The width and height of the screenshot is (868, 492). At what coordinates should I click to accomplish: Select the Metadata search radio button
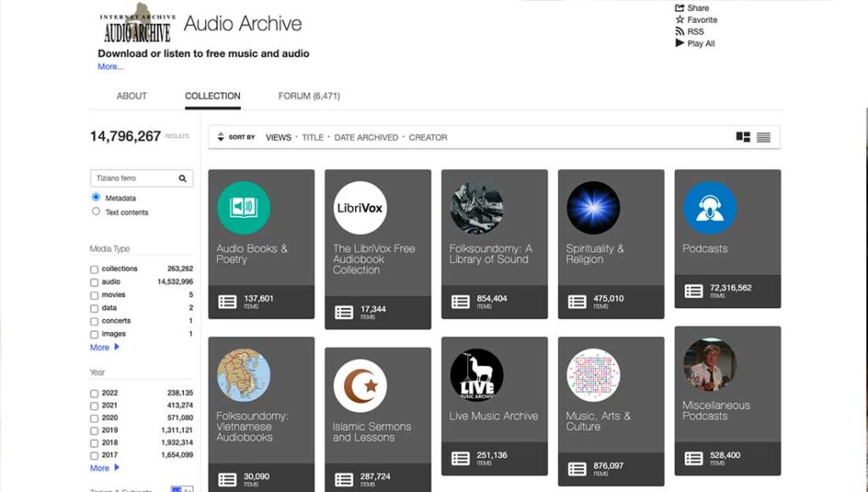click(96, 196)
